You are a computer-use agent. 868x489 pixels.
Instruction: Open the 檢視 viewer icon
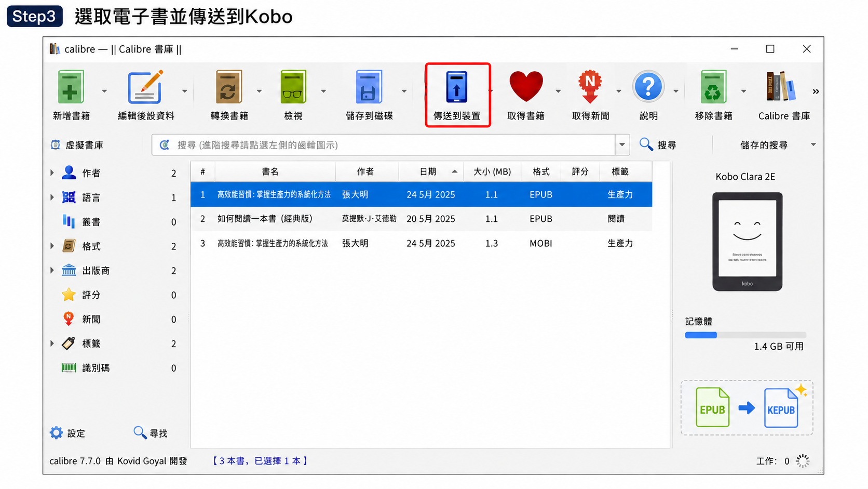point(293,87)
